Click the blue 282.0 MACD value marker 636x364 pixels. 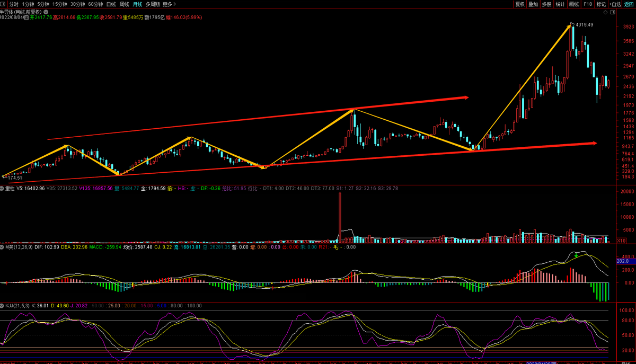point(622,261)
